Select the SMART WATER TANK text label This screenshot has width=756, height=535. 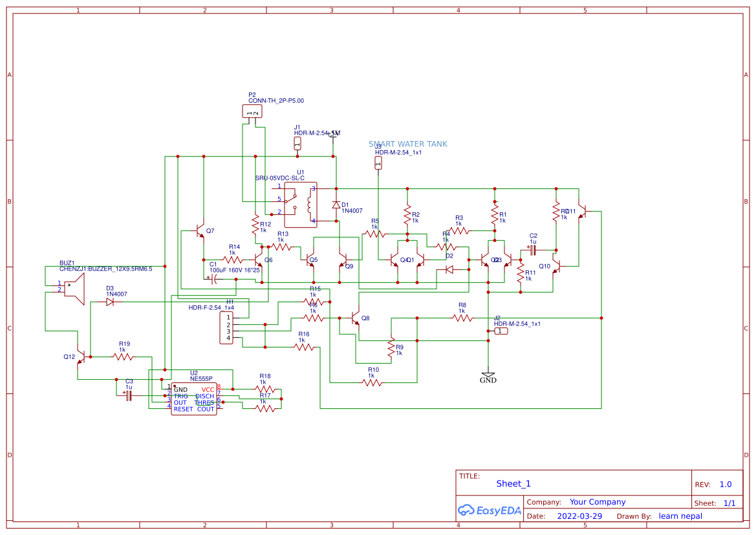click(407, 144)
